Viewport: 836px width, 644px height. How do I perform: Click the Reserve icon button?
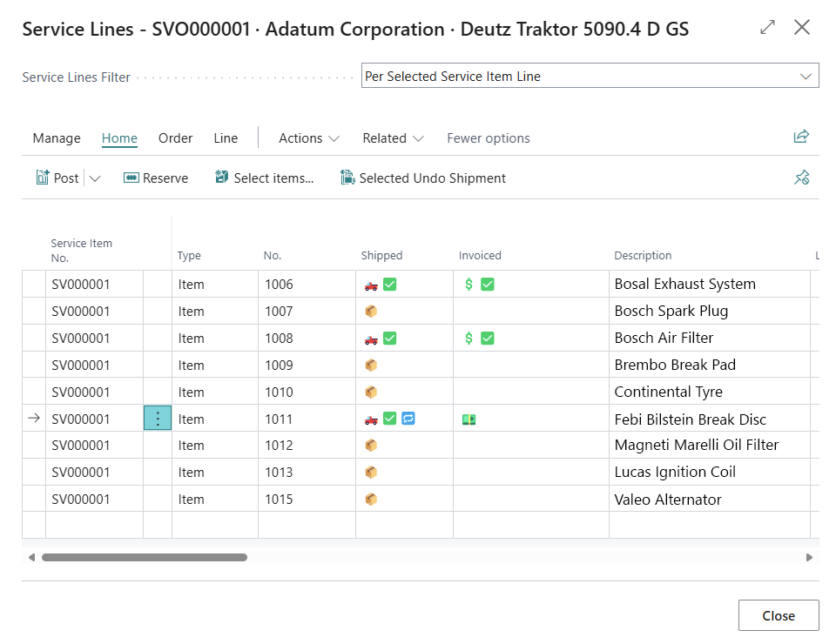coord(131,178)
